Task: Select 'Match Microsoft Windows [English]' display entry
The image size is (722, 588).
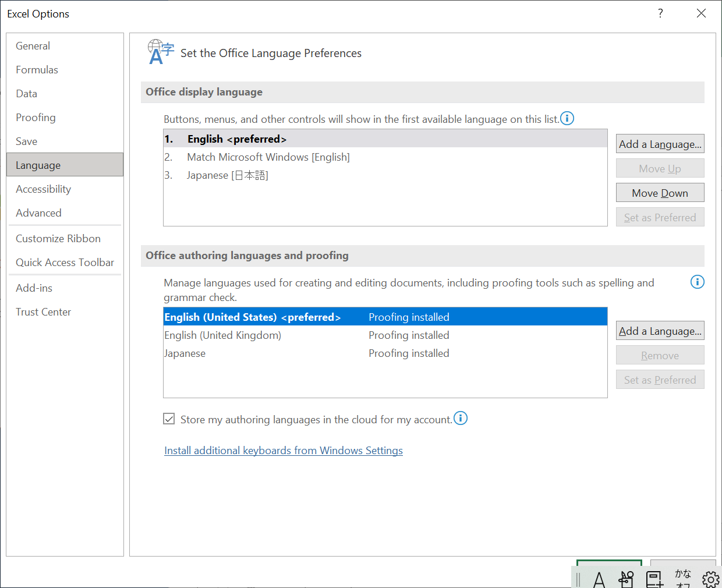Action: point(268,157)
